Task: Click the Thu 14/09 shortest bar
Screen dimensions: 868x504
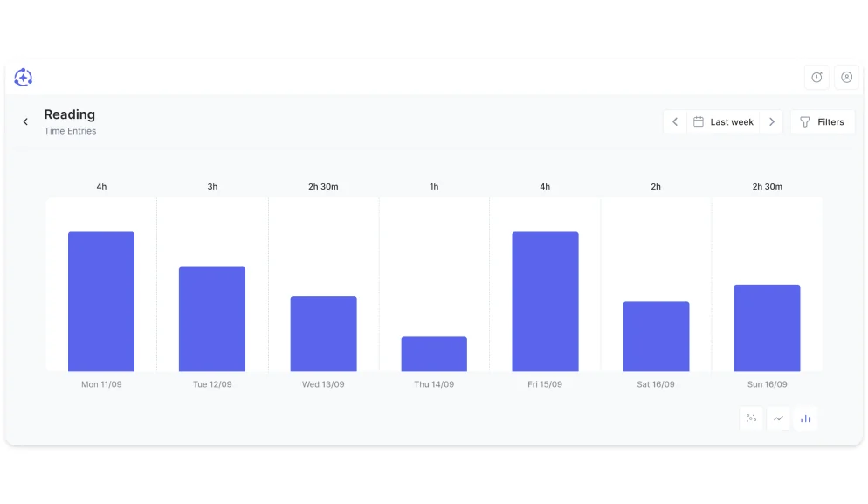Action: click(x=434, y=354)
